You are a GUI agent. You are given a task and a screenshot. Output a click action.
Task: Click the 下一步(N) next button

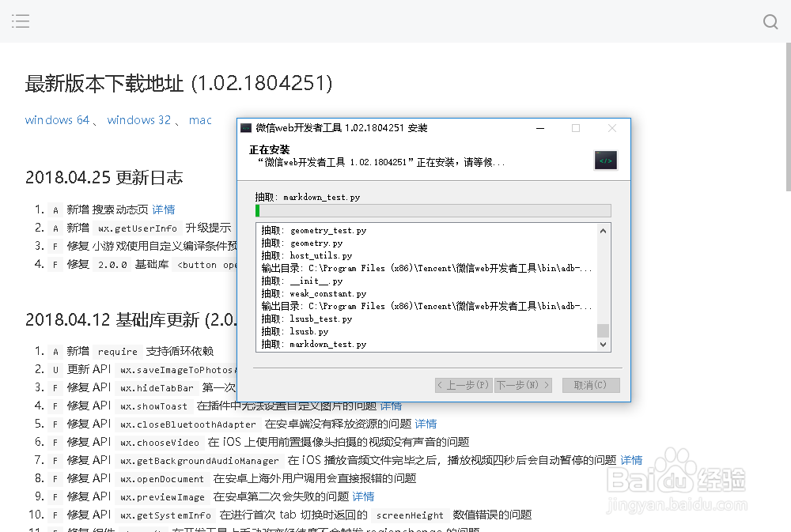[x=523, y=385]
